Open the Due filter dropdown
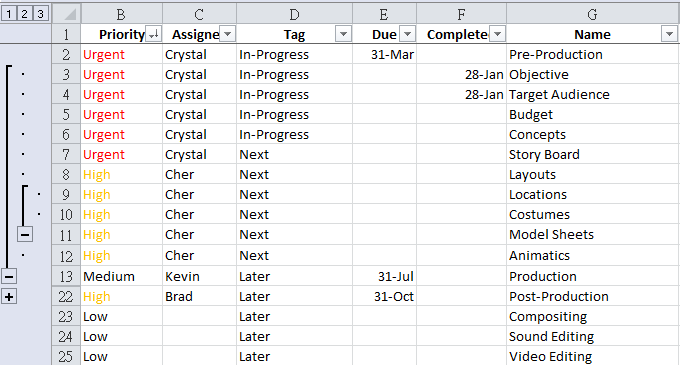This screenshot has width=680, height=365. tap(407, 34)
